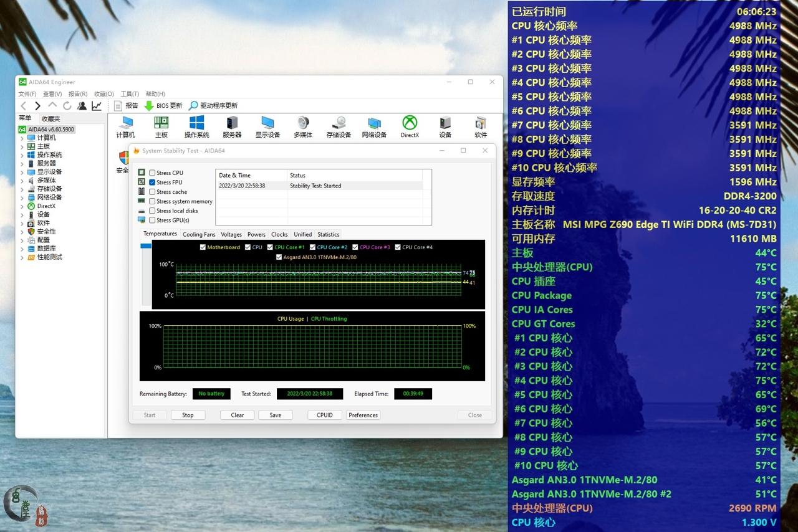Toggle the Motherboard temperature graph checkbox

coord(203,247)
